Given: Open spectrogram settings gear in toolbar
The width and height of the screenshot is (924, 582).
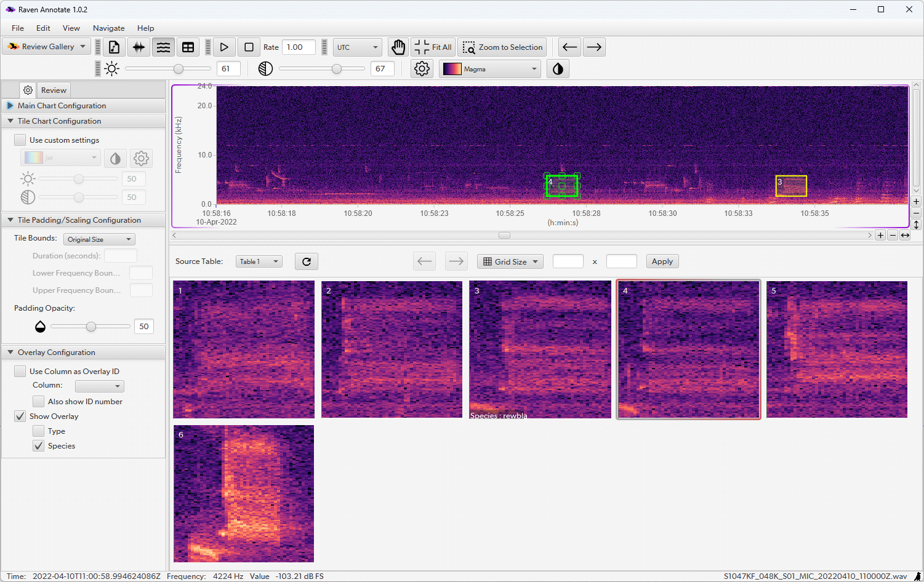Looking at the screenshot, I should [422, 69].
